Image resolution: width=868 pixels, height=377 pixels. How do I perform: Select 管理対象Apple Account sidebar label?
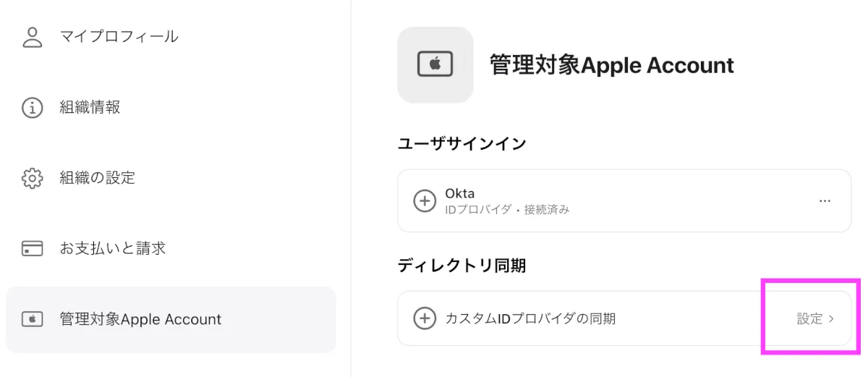(140, 319)
